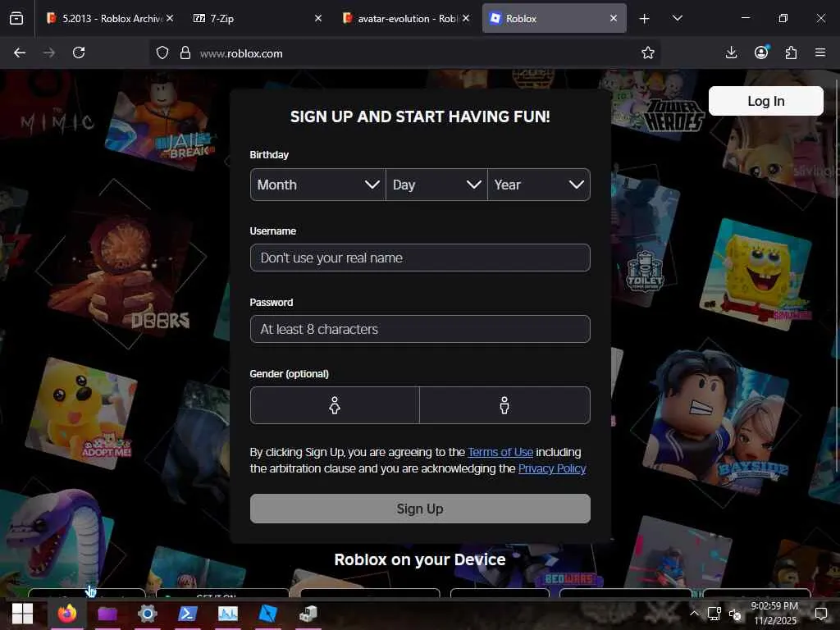Go back with the browser arrow
840x630 pixels.
point(20,52)
